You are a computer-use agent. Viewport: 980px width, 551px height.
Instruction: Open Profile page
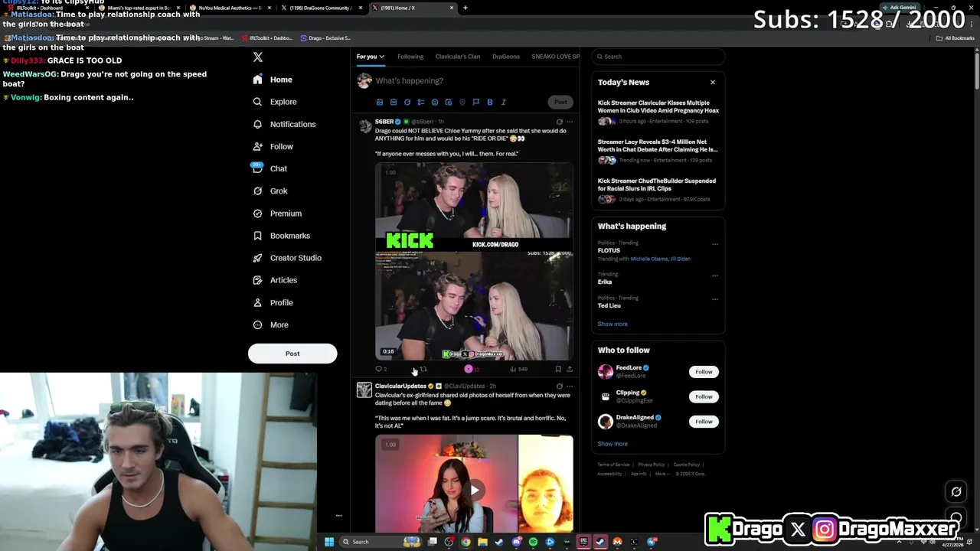[273, 302]
